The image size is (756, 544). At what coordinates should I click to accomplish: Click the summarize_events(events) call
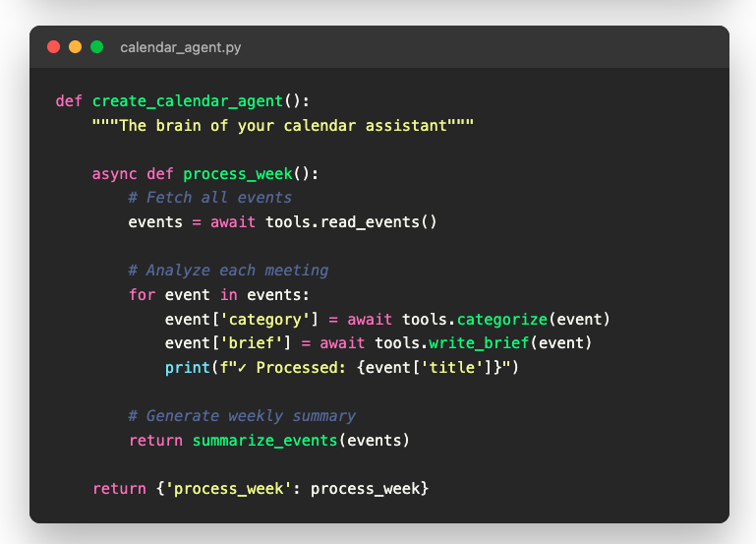(301, 441)
